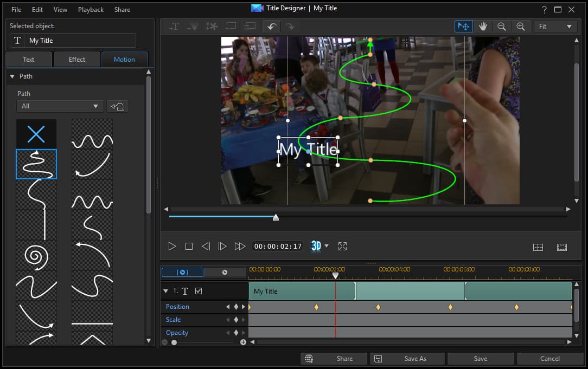
Task: Toggle fullscreen preview icon
Action: click(x=342, y=247)
